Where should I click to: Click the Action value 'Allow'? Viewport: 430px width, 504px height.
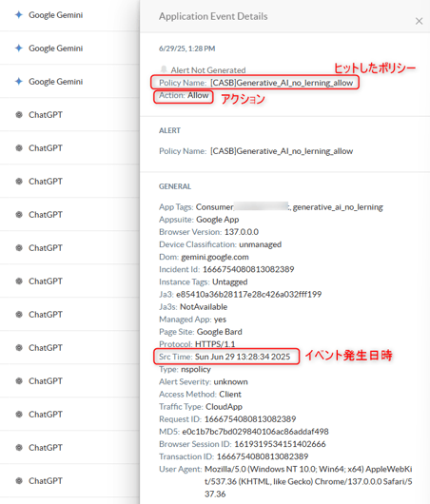point(198,95)
